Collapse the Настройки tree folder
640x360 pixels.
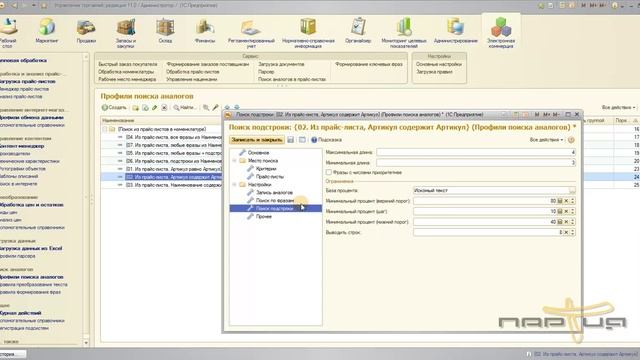(235, 184)
